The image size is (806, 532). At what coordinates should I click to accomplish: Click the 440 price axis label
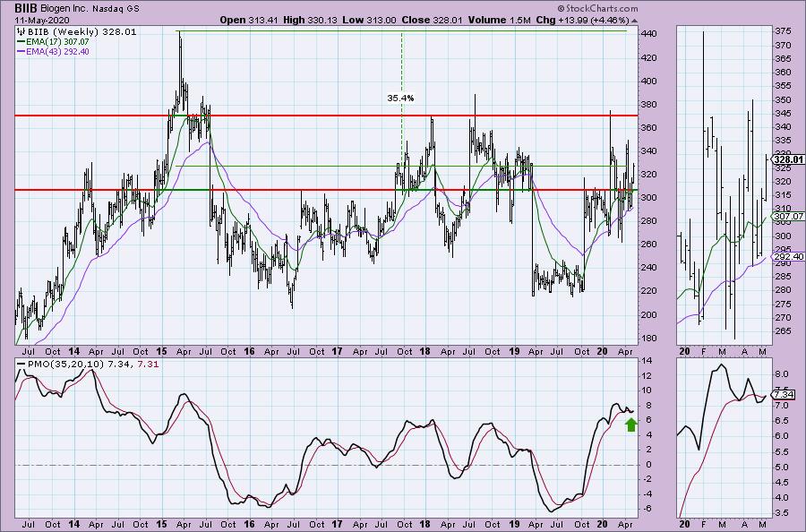click(649, 34)
